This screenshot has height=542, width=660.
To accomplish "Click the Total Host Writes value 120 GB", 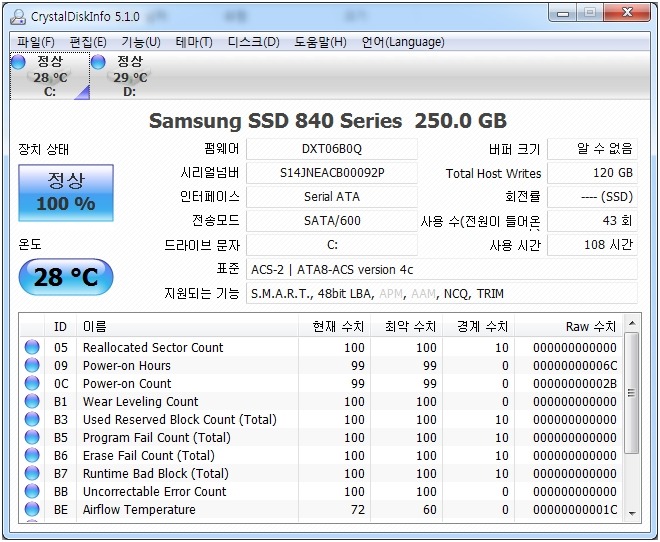I will tap(592, 173).
